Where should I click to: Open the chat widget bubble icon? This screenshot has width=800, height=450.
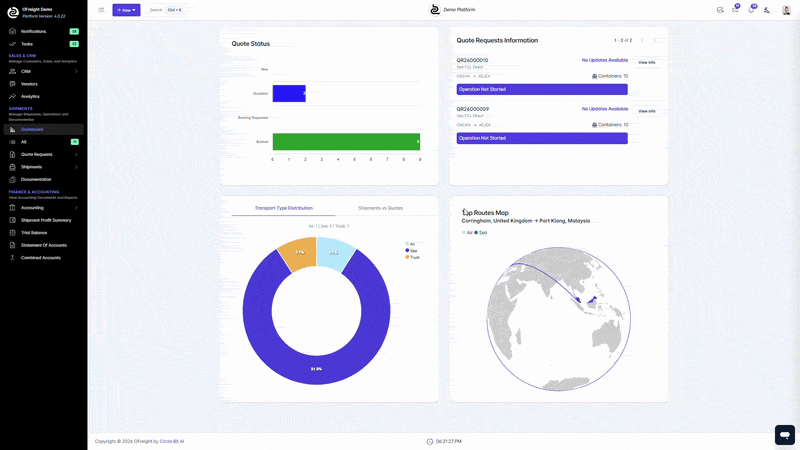[785, 435]
